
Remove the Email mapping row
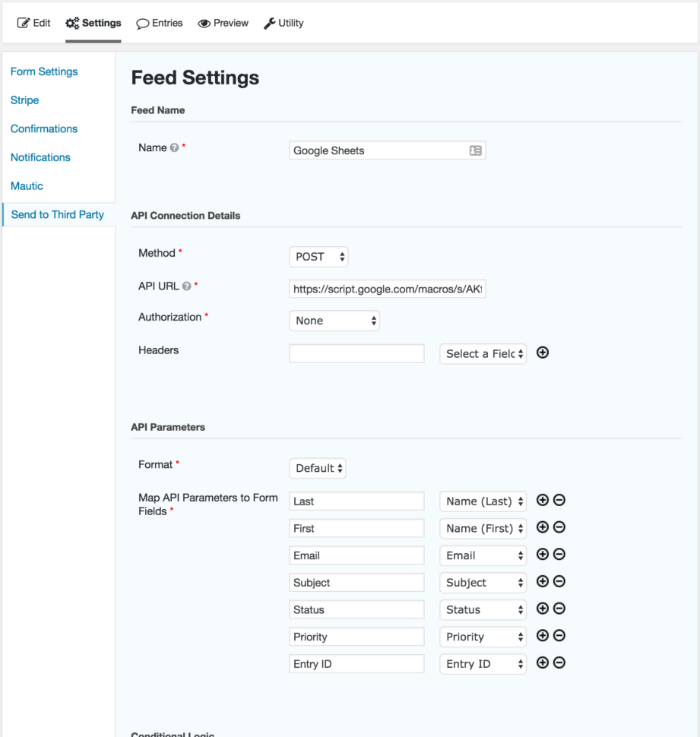[x=559, y=554]
